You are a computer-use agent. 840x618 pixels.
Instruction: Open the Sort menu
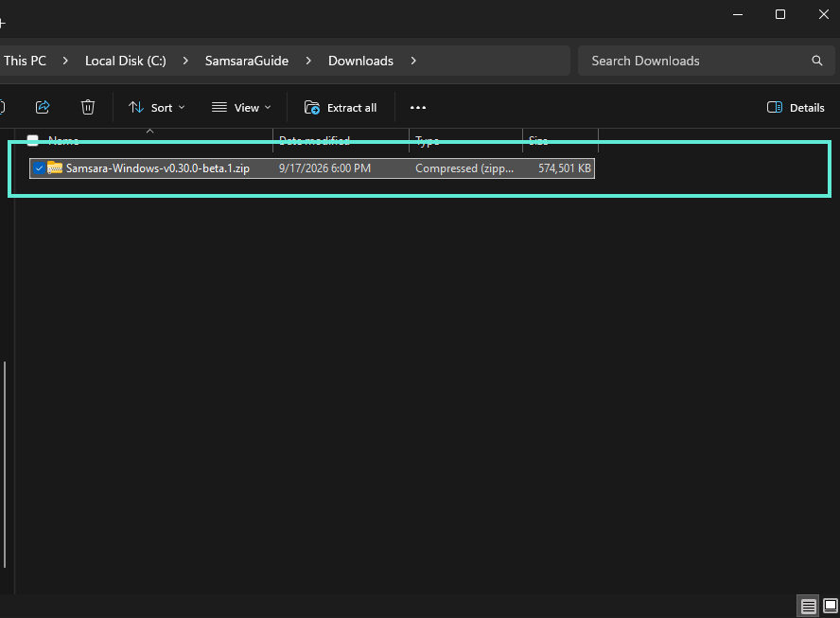[156, 108]
